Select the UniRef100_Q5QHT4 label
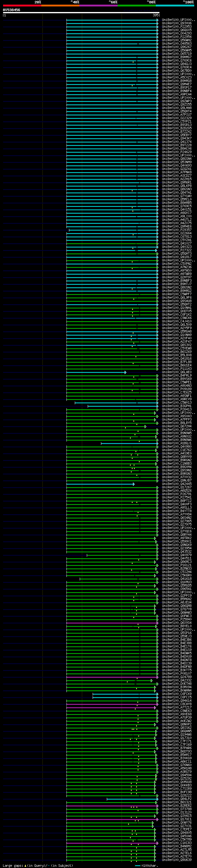197x868 pixels. pos(177,111)
